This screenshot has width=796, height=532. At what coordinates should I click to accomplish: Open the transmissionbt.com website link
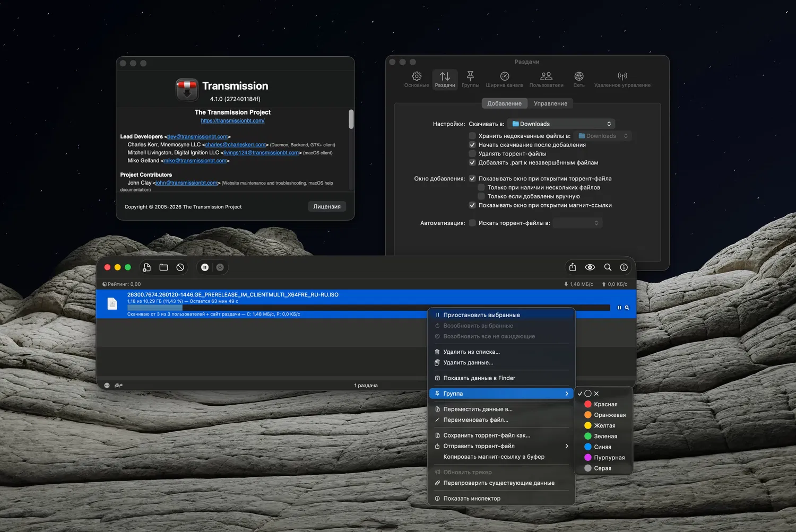coord(232,121)
